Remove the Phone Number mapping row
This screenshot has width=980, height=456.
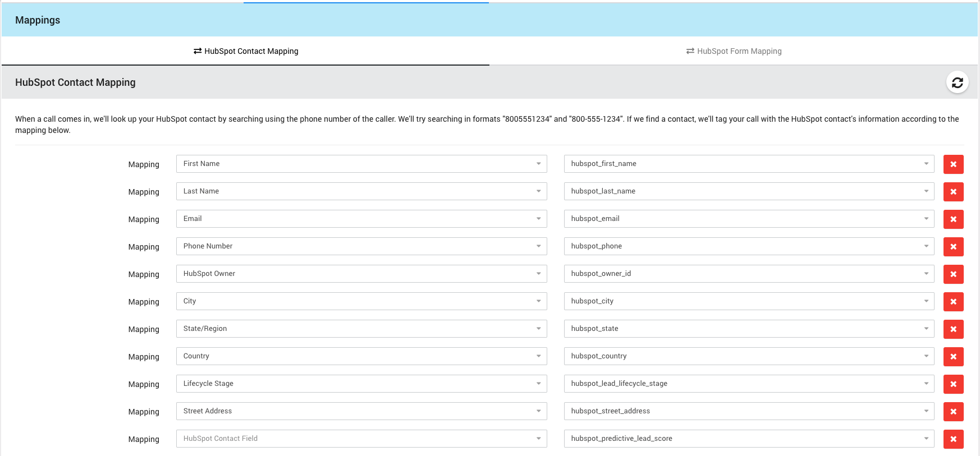point(953,247)
